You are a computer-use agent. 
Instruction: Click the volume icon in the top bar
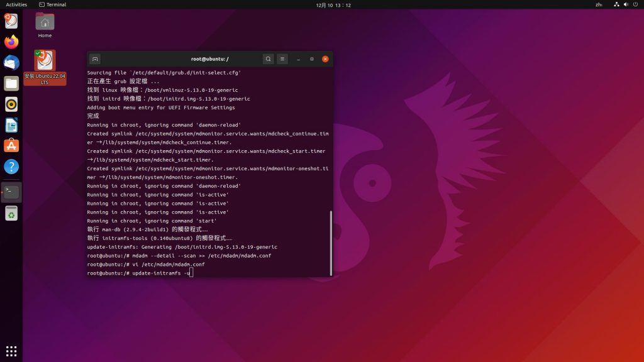[x=626, y=4]
